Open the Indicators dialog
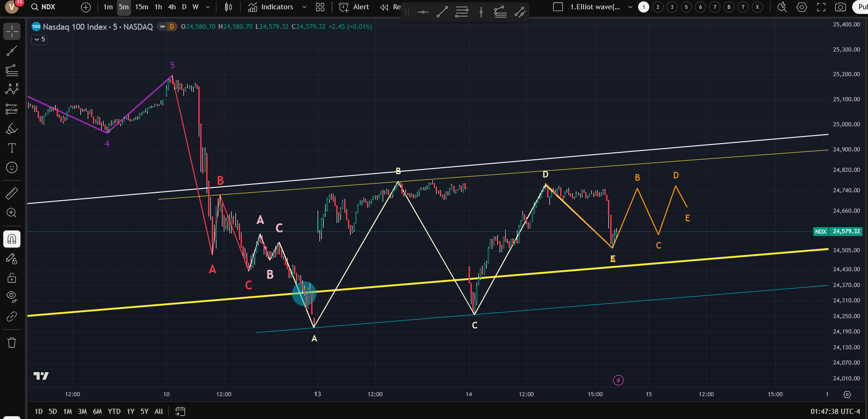 coord(271,7)
